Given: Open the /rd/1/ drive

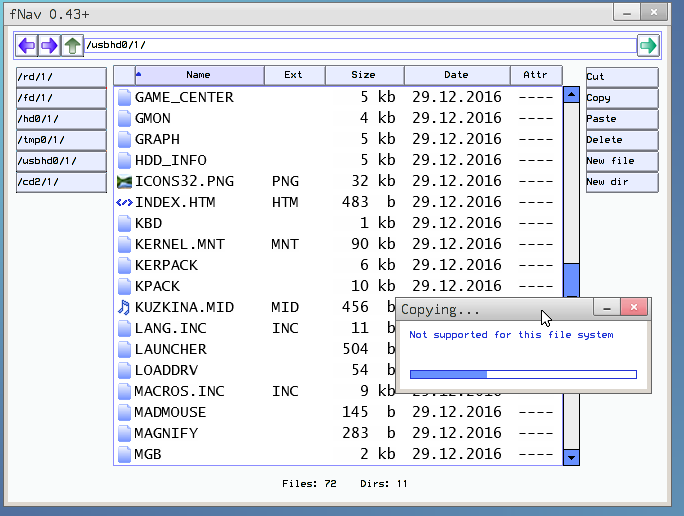Looking at the screenshot, I should [61, 77].
